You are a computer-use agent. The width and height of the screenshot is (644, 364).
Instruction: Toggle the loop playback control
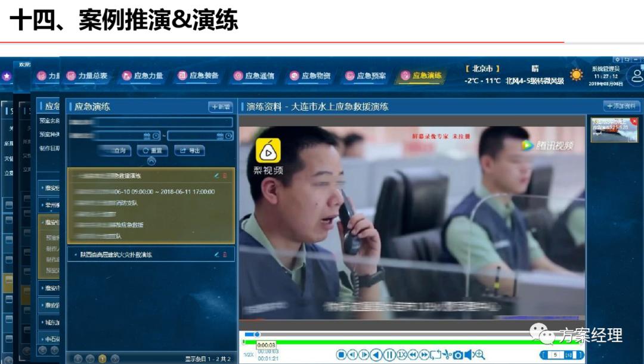(437, 354)
